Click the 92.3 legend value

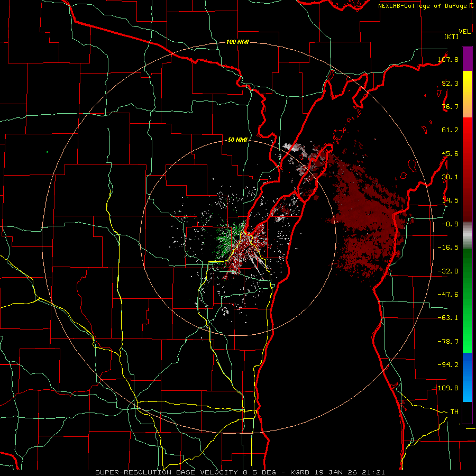pyautogui.click(x=450, y=83)
